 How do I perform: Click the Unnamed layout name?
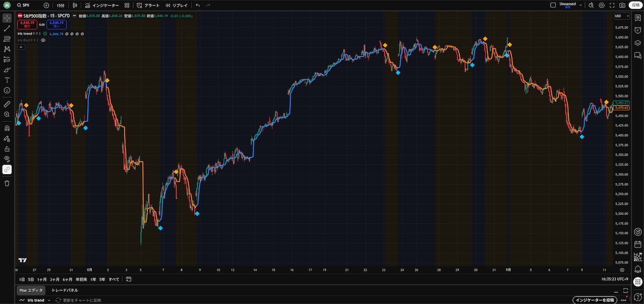(x=567, y=4)
